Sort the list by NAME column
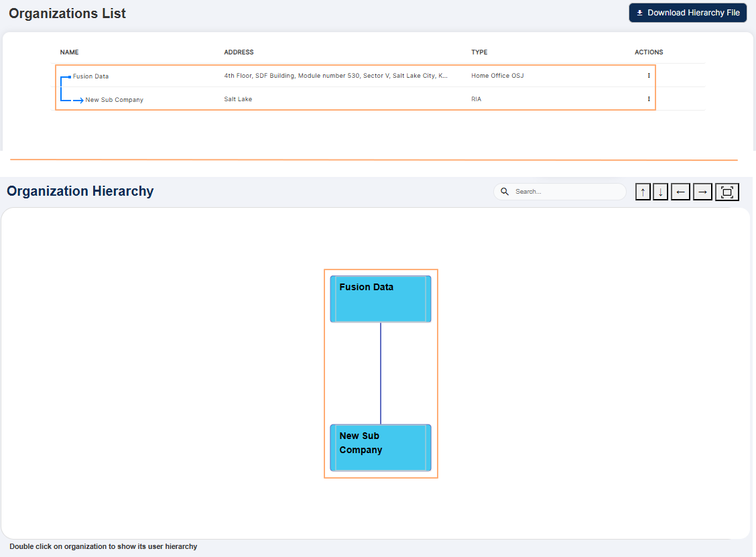The width and height of the screenshot is (756, 557). pos(69,52)
